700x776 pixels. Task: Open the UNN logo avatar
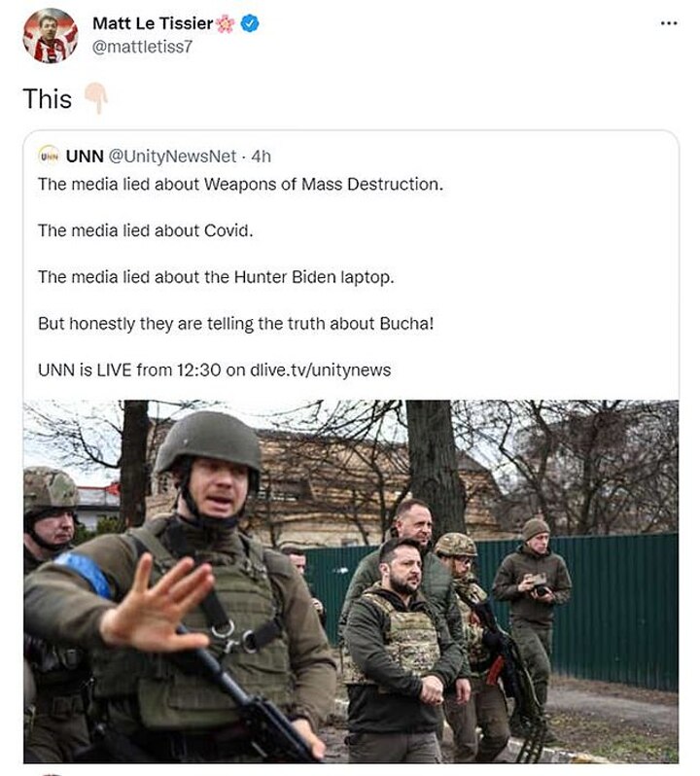point(49,156)
